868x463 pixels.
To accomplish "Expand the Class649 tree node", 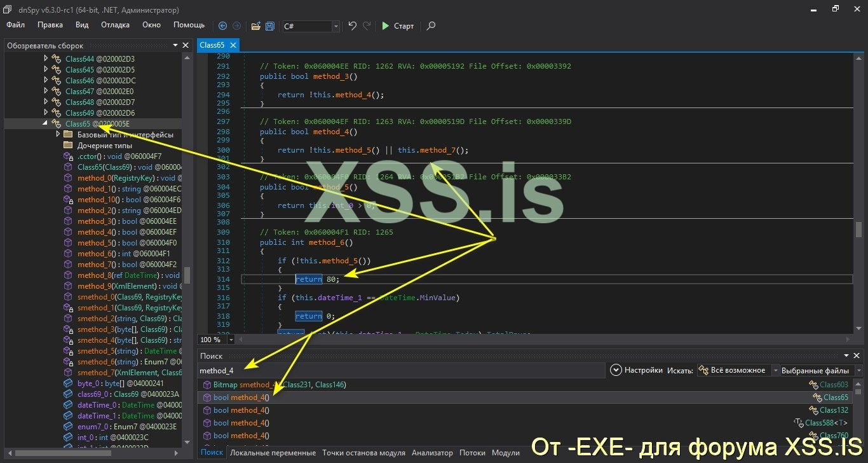I will pos(45,113).
